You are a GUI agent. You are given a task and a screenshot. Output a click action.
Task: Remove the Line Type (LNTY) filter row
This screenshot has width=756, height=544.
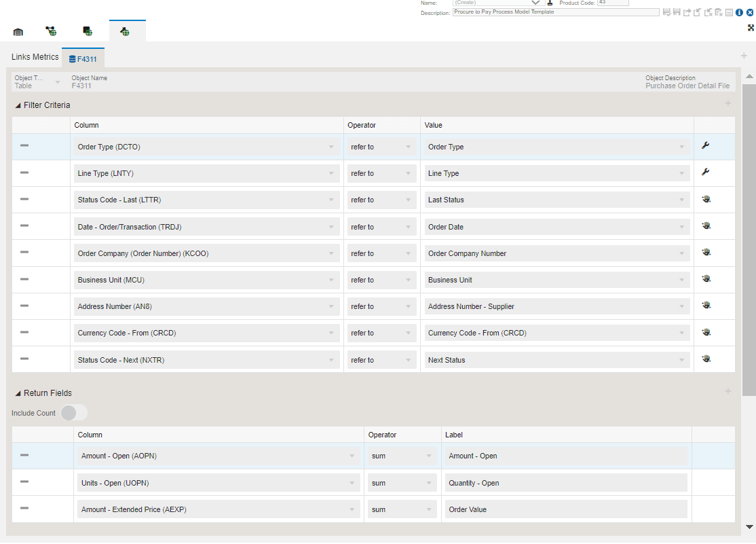pos(24,173)
